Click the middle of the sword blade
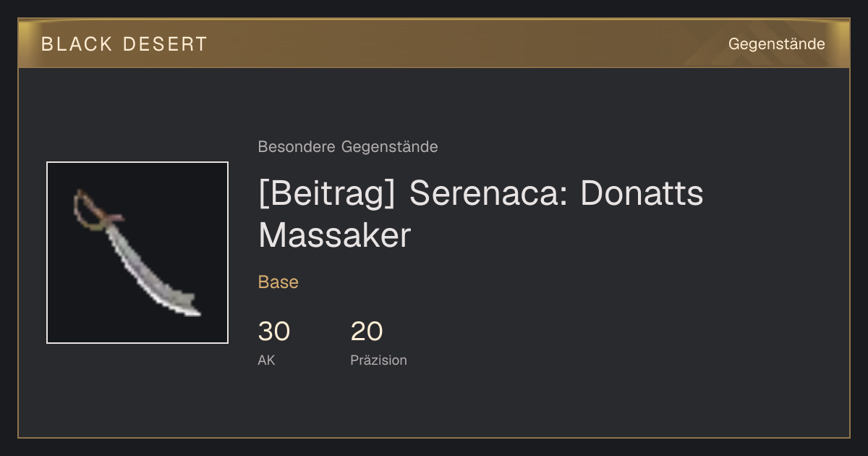 pos(137,259)
